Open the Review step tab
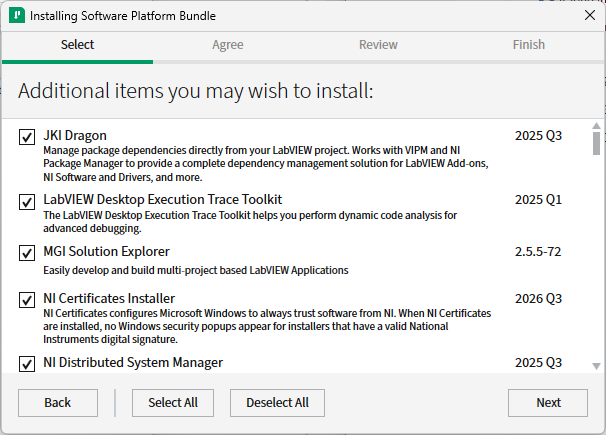Viewport: 606px width, 435px height. (378, 45)
